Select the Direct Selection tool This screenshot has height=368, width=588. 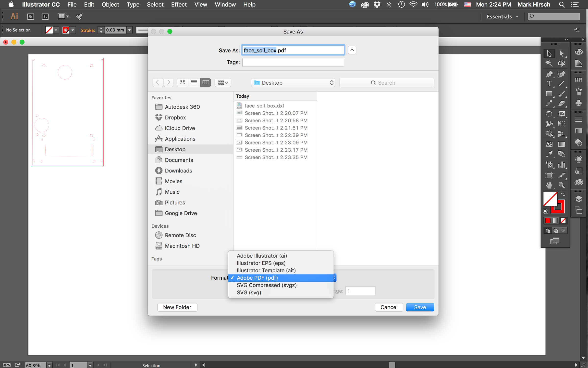(562, 53)
